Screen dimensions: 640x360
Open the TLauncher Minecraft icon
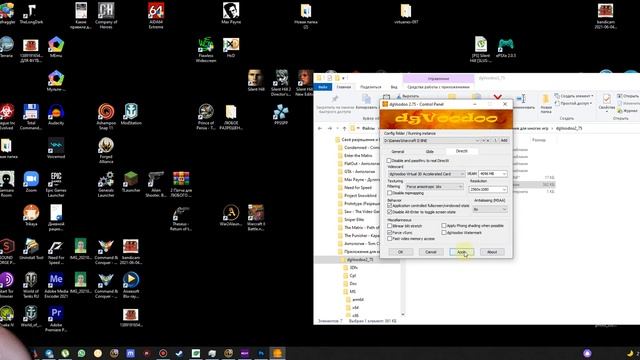click(131, 182)
